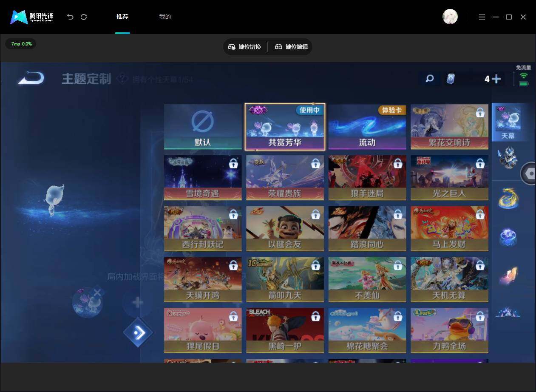The height and width of the screenshot is (392, 536).
Task: Select the blue glowing orb category icon
Action: 508,236
